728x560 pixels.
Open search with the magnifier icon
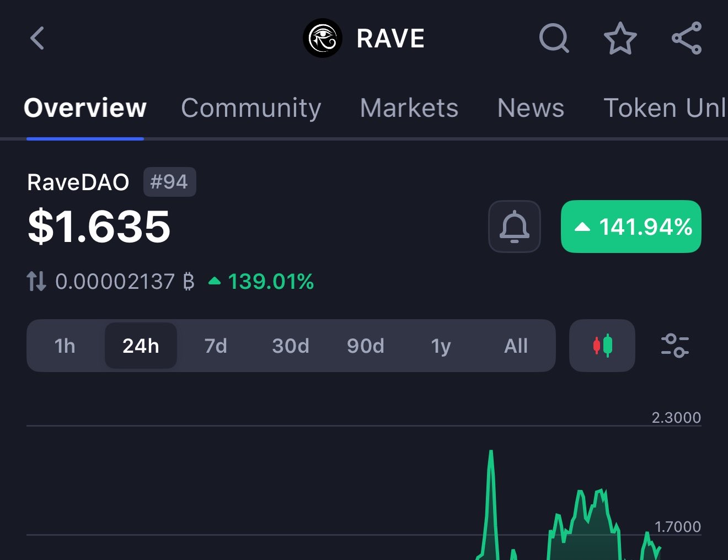coord(554,38)
